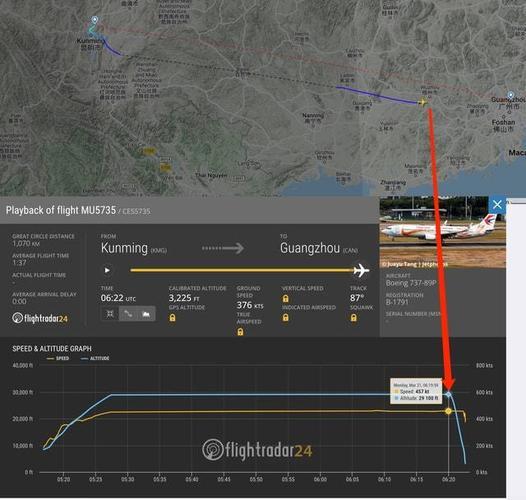Click the yellow aircraft icon on map
526x500 pixels.
click(423, 102)
